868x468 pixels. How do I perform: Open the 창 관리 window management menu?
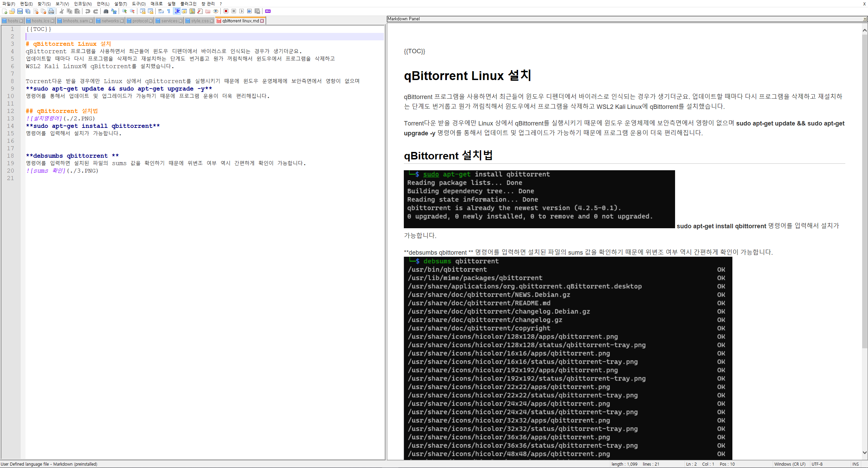tap(208, 4)
